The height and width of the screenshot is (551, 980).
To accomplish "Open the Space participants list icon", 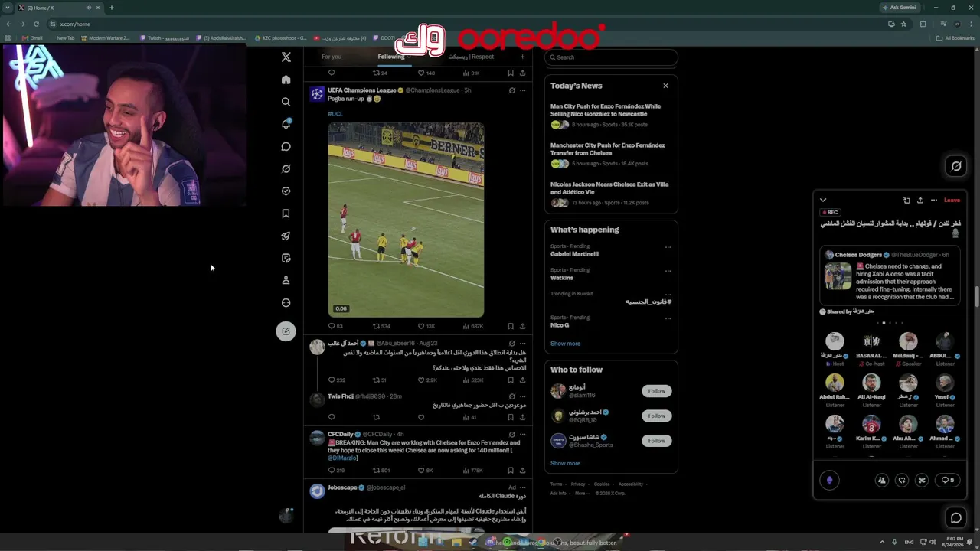I will click(882, 480).
